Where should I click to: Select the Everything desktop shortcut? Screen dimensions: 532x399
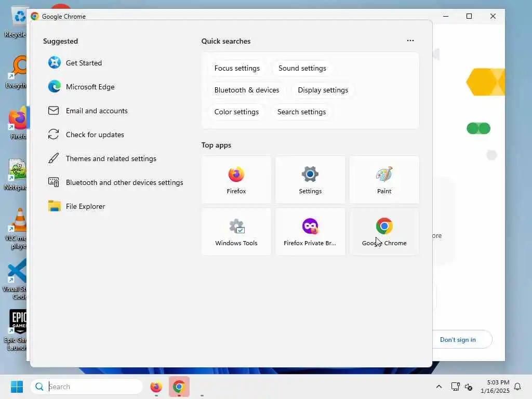click(x=16, y=72)
